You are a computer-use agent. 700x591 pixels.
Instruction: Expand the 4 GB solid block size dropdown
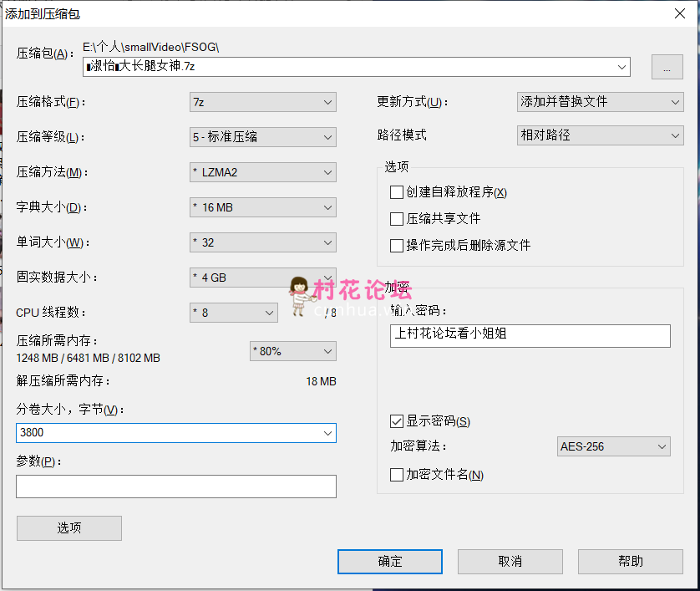pos(262,278)
